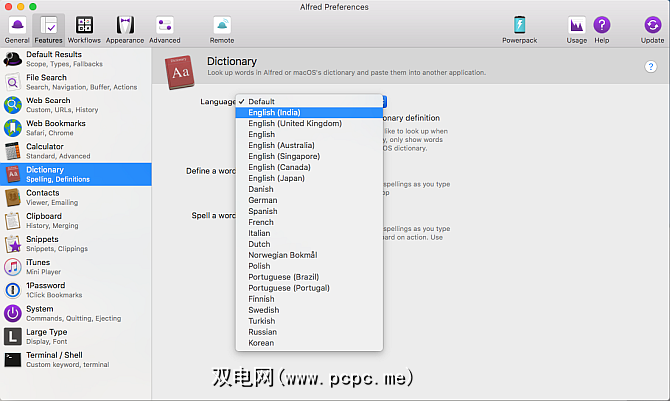Open Large Type settings
This screenshot has height=401, width=670.
coord(76,336)
